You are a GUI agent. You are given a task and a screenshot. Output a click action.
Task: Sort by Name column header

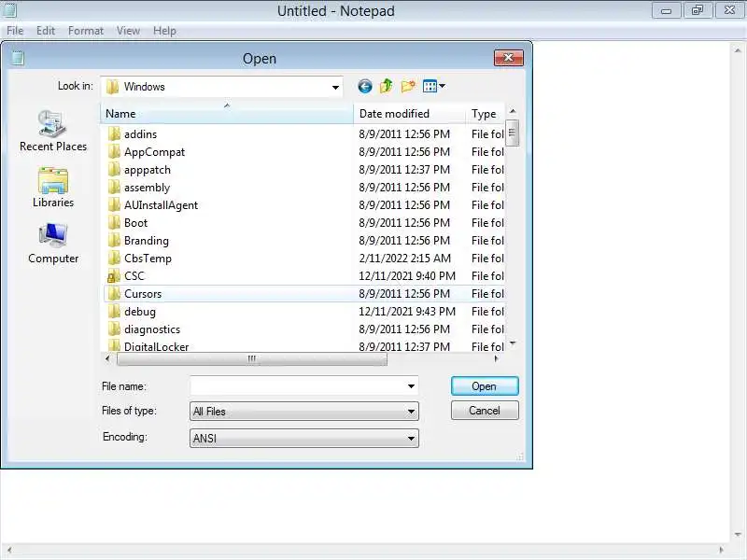pyautogui.click(x=227, y=113)
